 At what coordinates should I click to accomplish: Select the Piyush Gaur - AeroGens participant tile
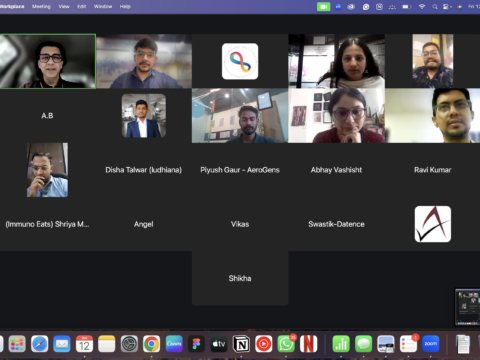click(x=240, y=170)
